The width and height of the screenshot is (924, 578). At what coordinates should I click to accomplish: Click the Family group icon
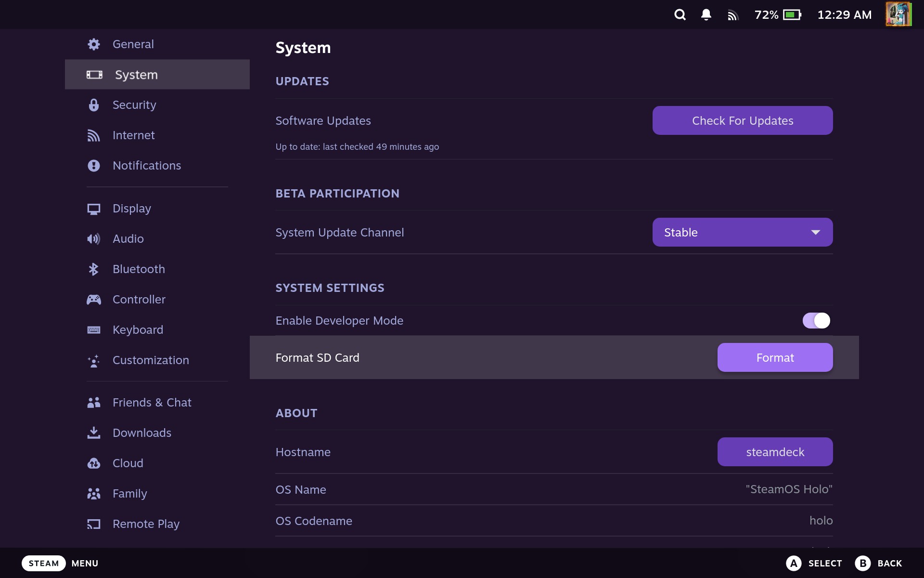pyautogui.click(x=94, y=494)
